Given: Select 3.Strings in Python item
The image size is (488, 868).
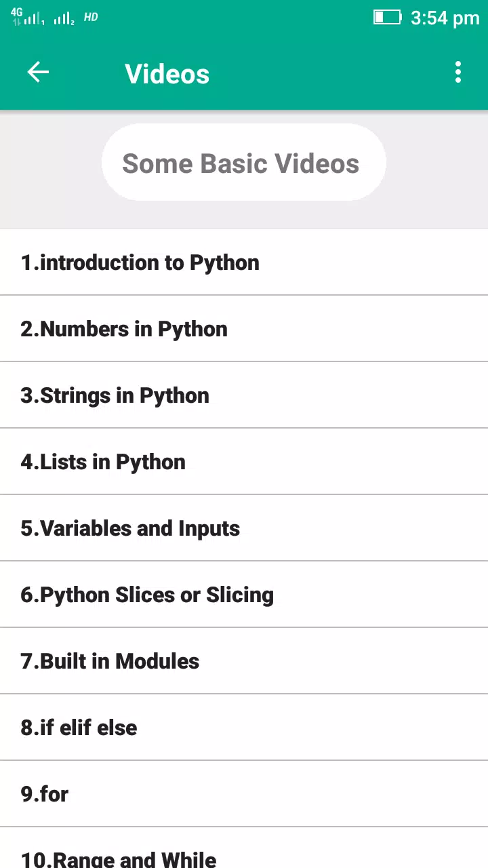Looking at the screenshot, I should [244, 395].
